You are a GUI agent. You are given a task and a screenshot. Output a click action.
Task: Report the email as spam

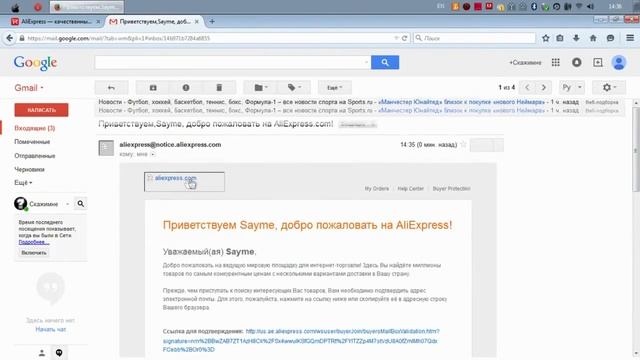pyautogui.click(x=186, y=88)
